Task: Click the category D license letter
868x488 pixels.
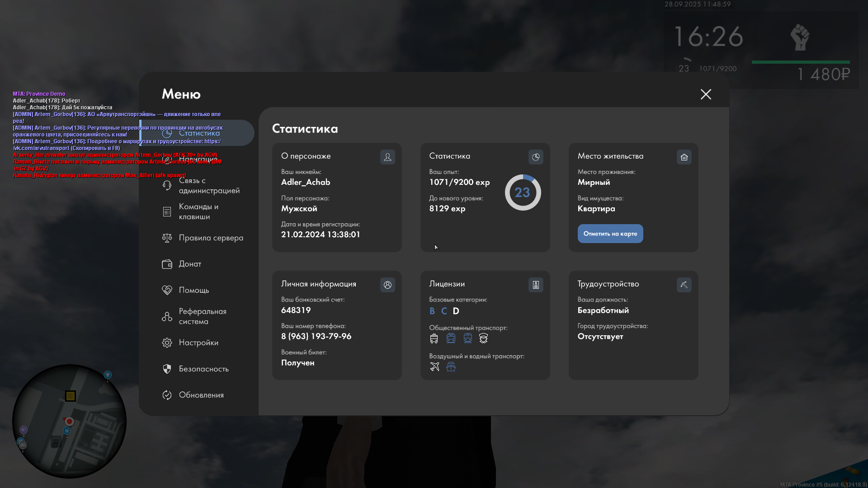Action: point(456,311)
